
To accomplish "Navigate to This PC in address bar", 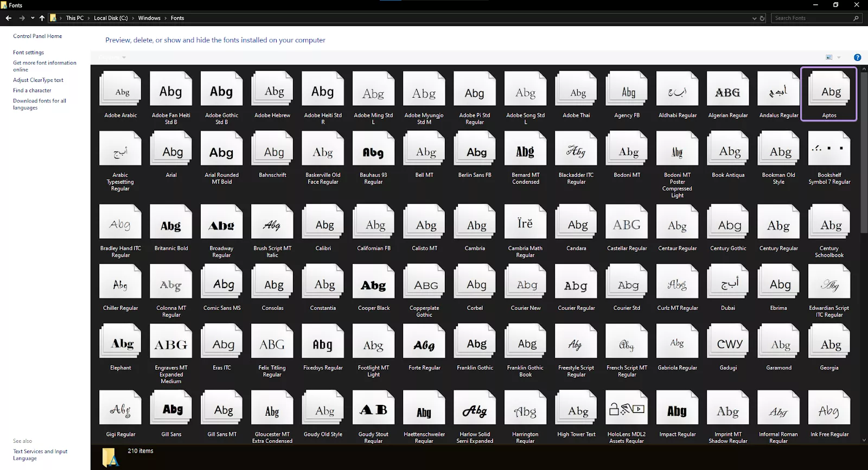I will click(75, 18).
